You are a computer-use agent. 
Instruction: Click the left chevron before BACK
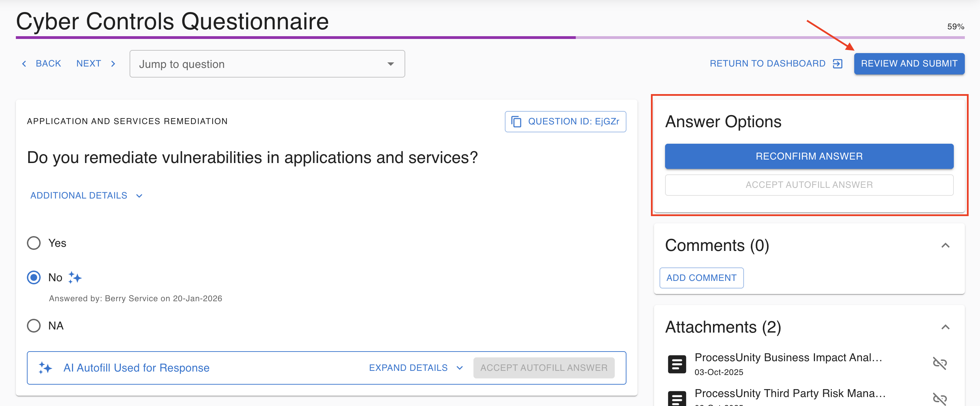(24, 63)
